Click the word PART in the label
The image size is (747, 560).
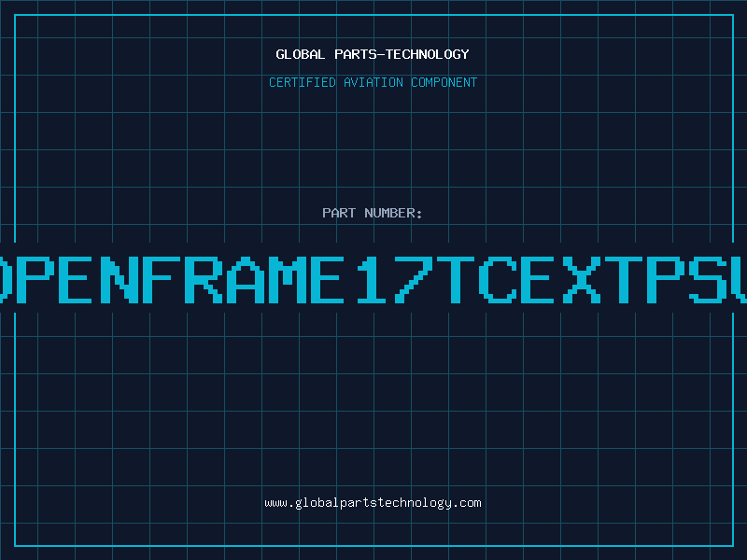point(339,213)
